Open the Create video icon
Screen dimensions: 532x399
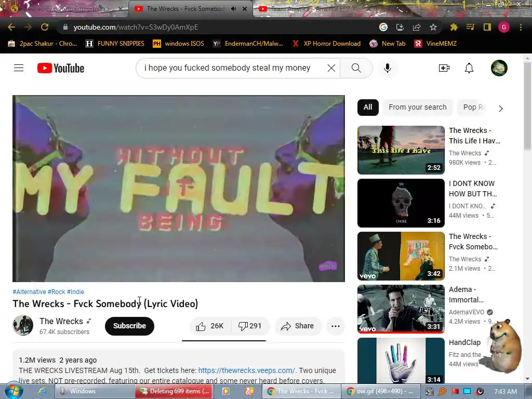(x=444, y=68)
